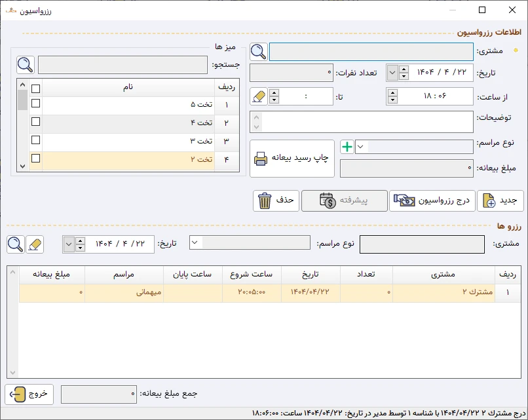Click the reservations filter search magnifier

pyautogui.click(x=16, y=244)
